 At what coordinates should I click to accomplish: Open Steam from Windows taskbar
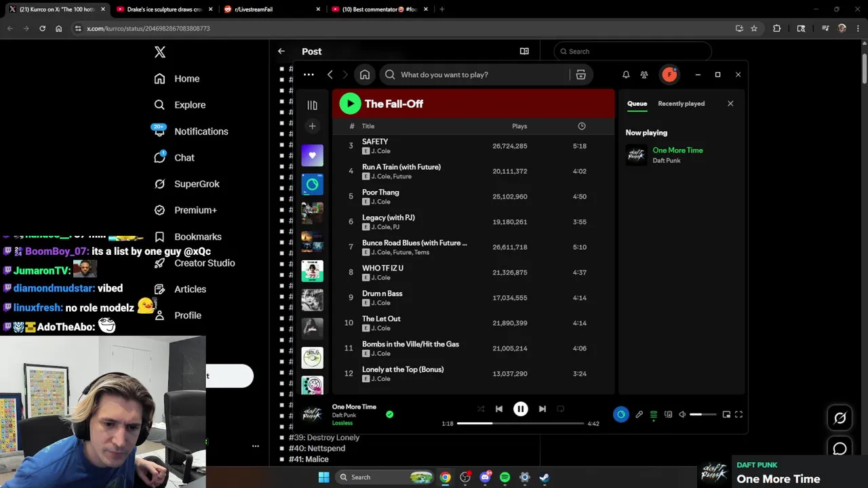(x=544, y=477)
